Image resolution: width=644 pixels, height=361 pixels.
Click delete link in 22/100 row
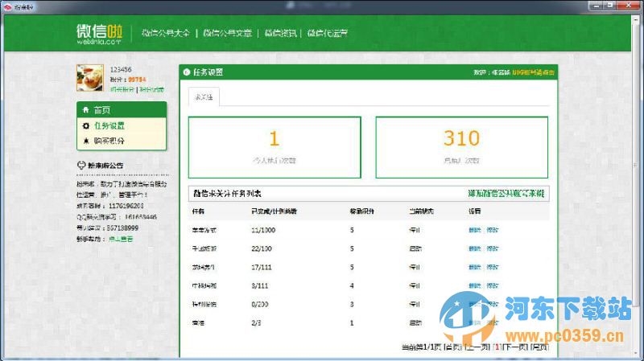pos(474,248)
